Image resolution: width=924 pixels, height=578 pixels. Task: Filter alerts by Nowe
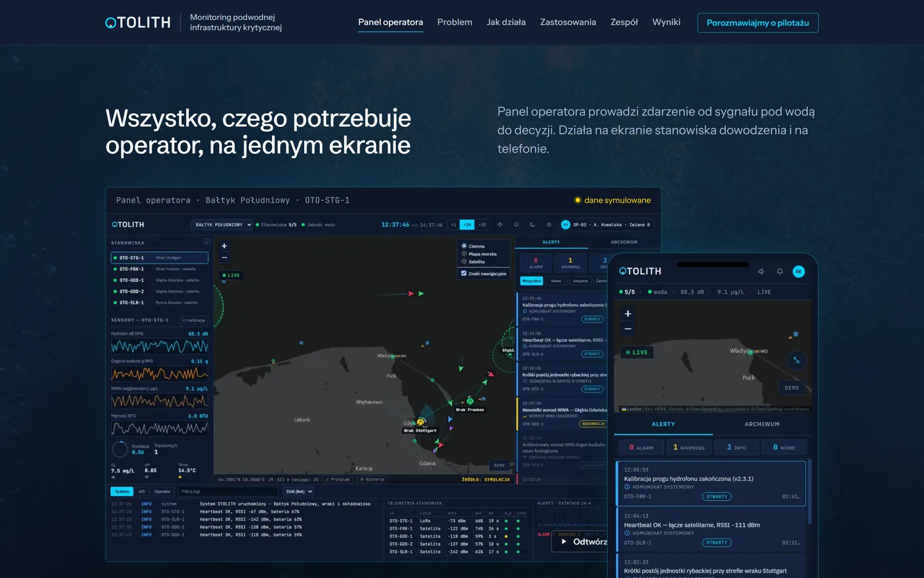(556, 281)
